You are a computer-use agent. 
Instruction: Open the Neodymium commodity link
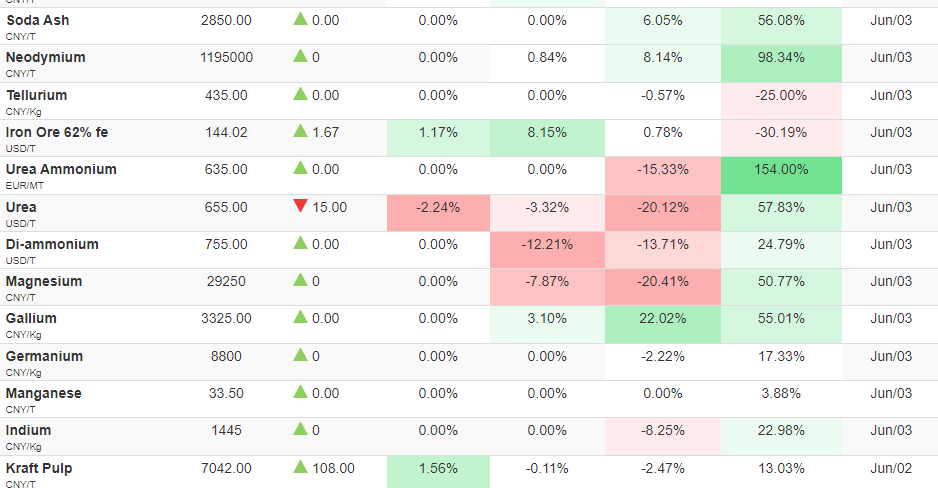45,57
